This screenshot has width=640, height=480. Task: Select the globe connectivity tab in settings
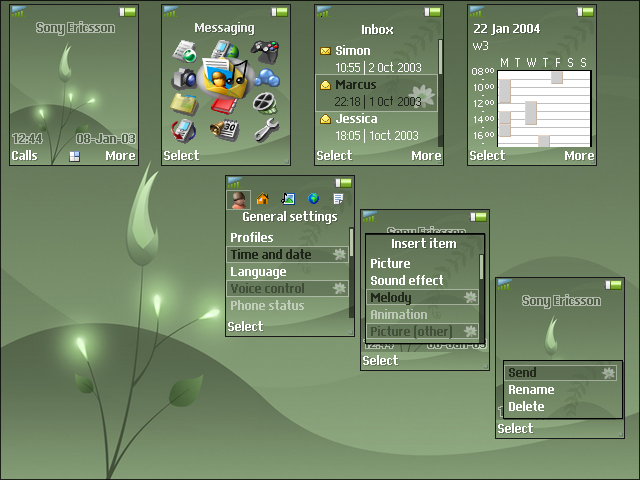tap(313, 199)
